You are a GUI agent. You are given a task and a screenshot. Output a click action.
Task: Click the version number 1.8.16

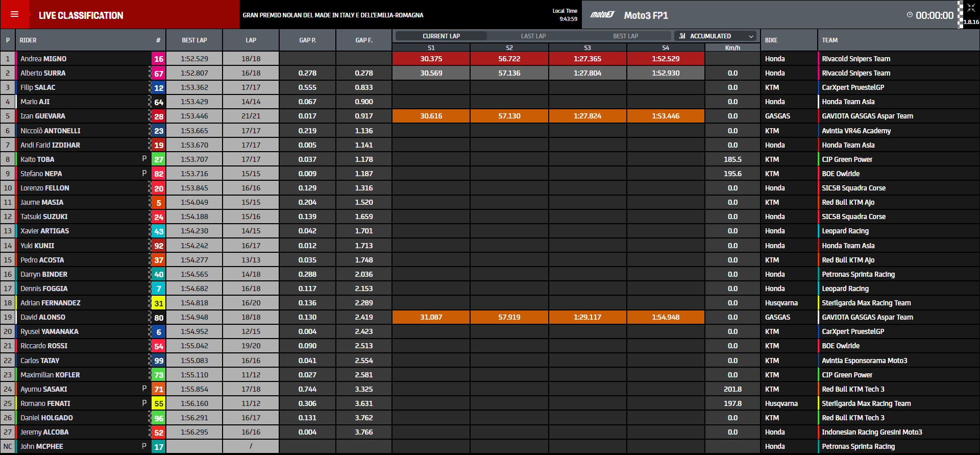[x=971, y=22]
